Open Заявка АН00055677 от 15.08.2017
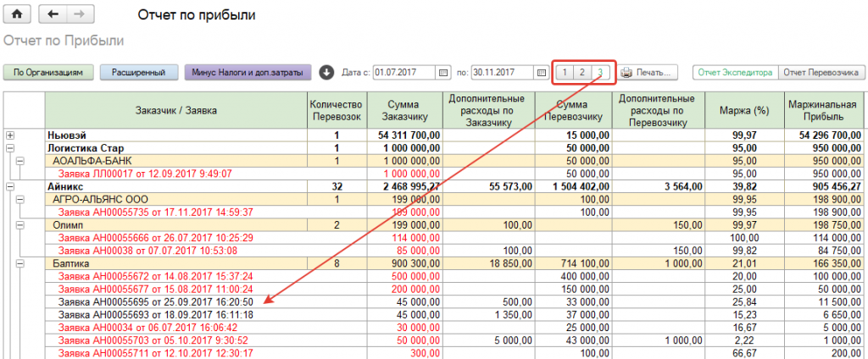The width and height of the screenshot is (868, 359). tap(156, 290)
